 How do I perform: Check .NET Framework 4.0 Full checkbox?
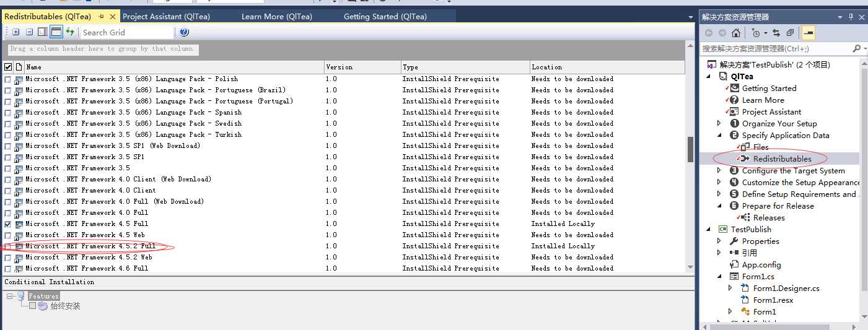tap(8, 212)
